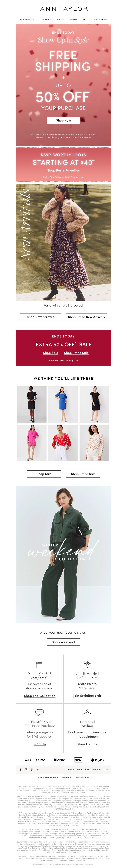Open the Pinterest icon in footer

(32, 770)
